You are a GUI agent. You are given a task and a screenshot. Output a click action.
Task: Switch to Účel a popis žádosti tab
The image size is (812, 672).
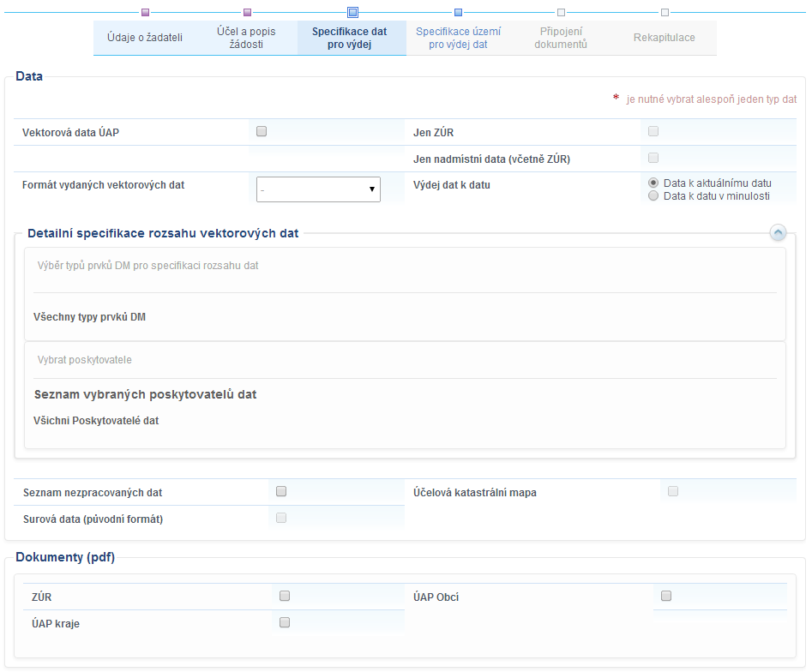247,38
